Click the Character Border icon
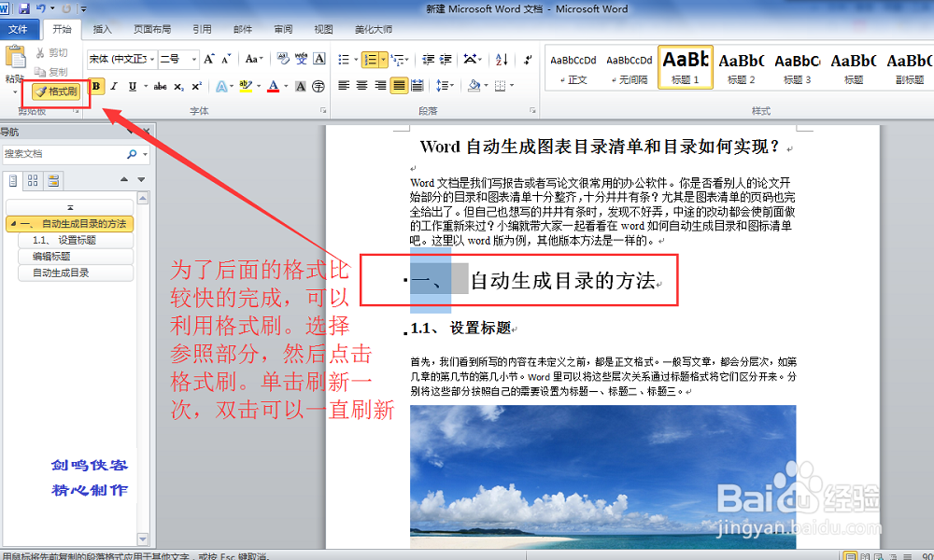934x560 pixels. coord(319,58)
